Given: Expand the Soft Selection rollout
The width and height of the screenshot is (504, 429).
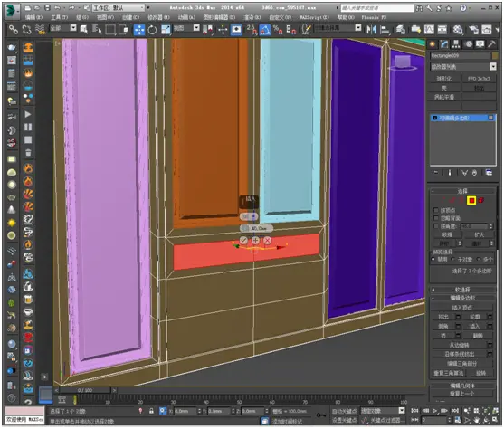Looking at the screenshot, I should pyautogui.click(x=462, y=290).
